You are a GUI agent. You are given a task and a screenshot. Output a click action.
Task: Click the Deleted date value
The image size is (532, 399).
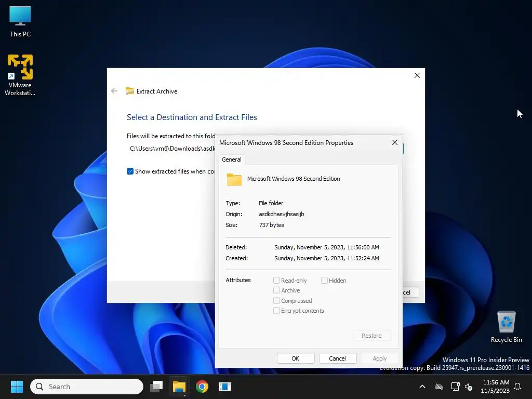(x=326, y=247)
